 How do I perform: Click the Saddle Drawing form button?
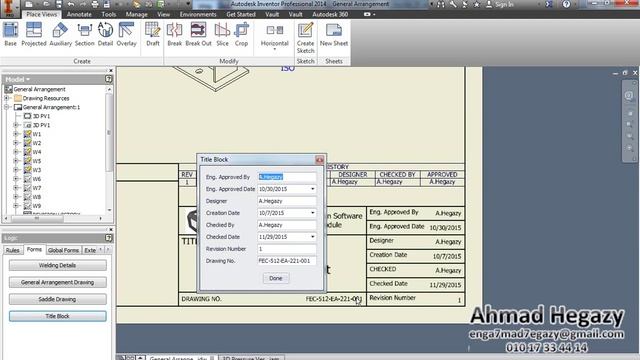coord(58,299)
